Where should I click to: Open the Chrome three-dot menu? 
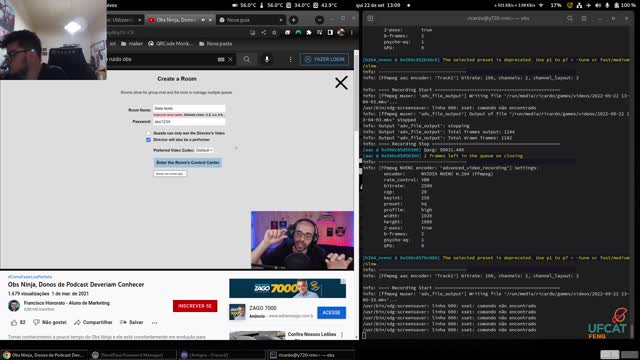[x=351, y=32]
